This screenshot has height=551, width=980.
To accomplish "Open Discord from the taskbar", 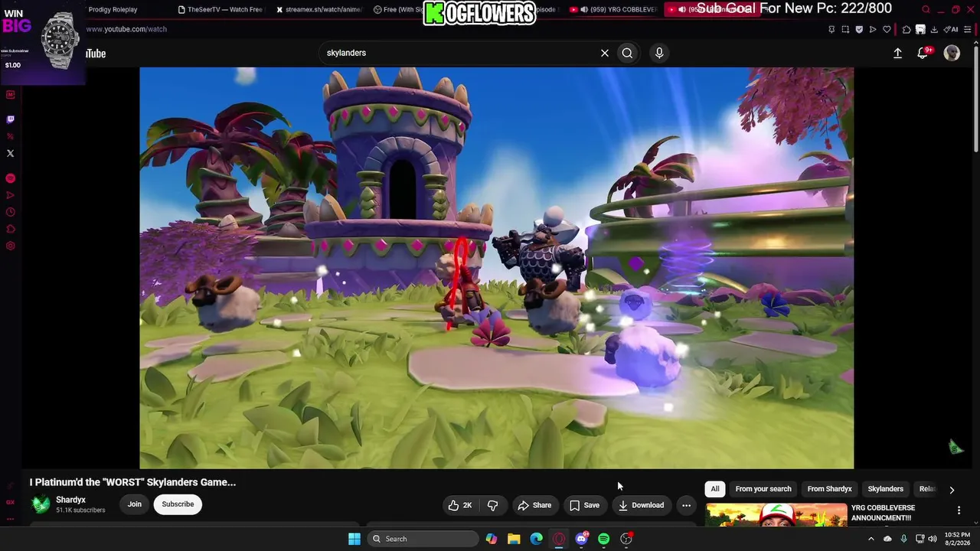I will 581,539.
